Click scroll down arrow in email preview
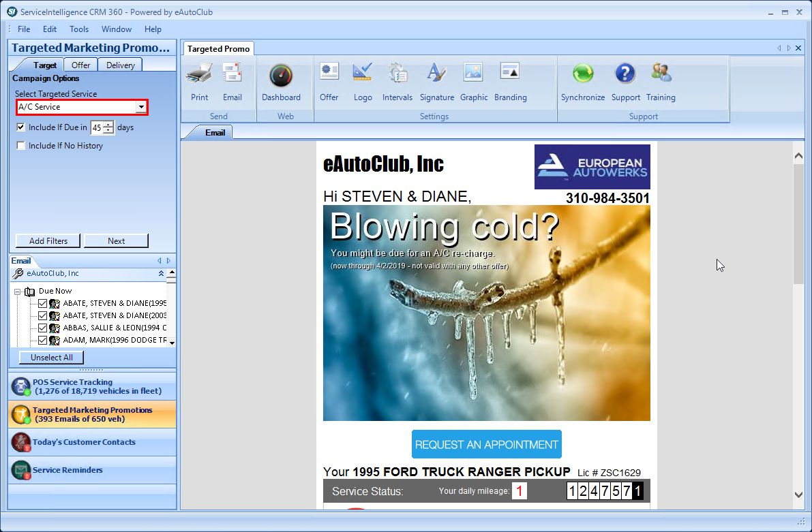This screenshot has width=812, height=532. coord(798,495)
